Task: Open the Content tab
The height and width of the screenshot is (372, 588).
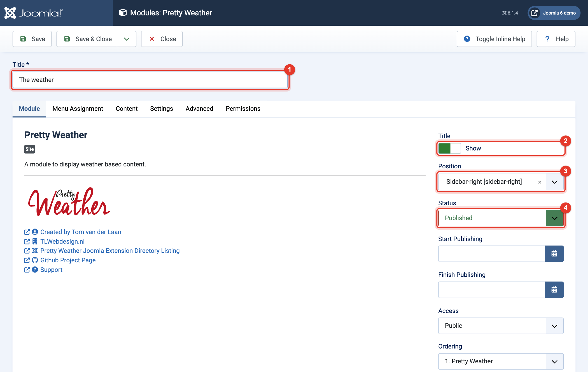Action: (127, 109)
